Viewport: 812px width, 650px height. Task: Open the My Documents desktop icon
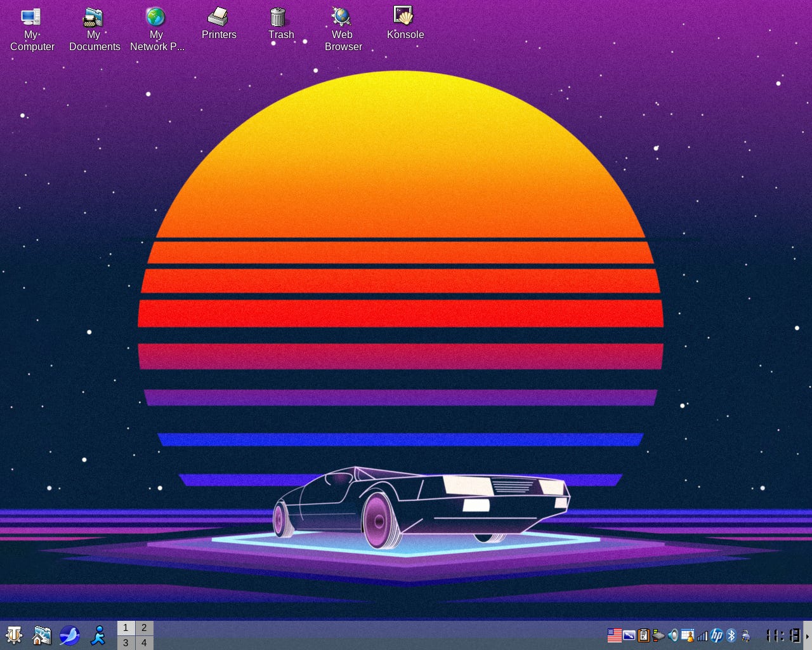click(x=94, y=30)
